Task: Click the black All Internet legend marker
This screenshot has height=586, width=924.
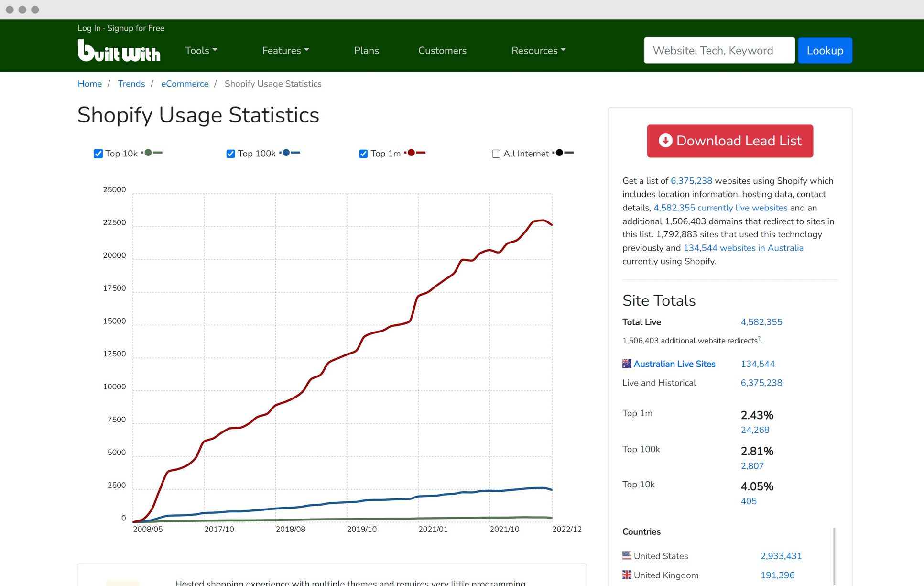Action: click(x=559, y=153)
